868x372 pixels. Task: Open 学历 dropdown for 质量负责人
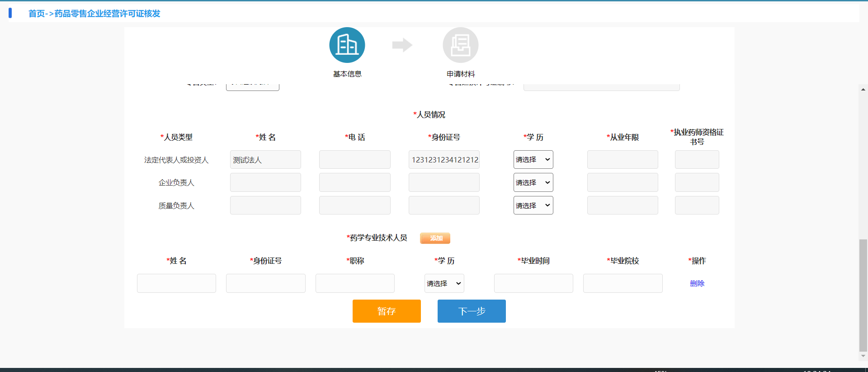point(533,205)
